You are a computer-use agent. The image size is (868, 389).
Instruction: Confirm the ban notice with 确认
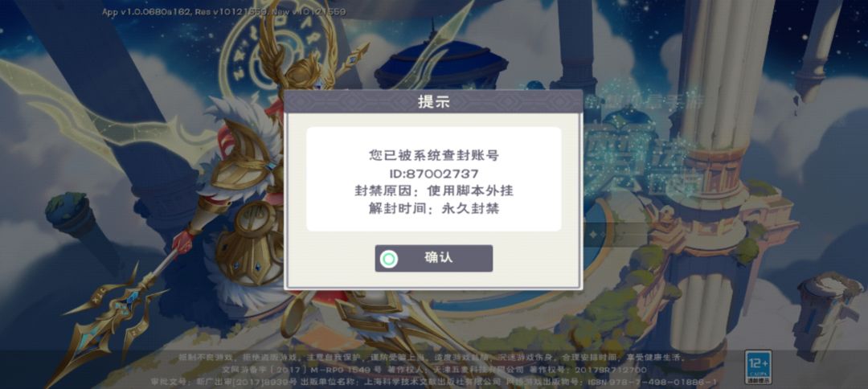[x=433, y=259]
